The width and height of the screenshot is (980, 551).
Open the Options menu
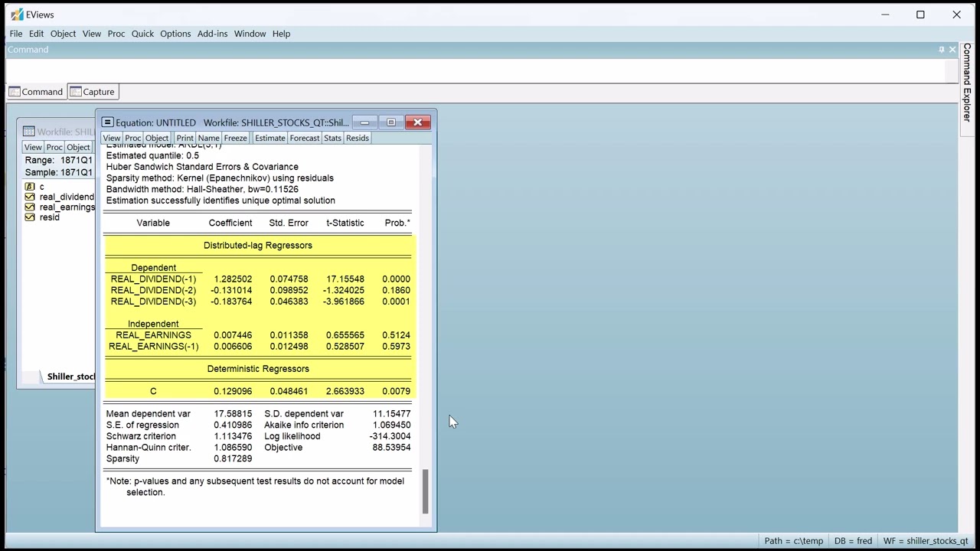175,34
